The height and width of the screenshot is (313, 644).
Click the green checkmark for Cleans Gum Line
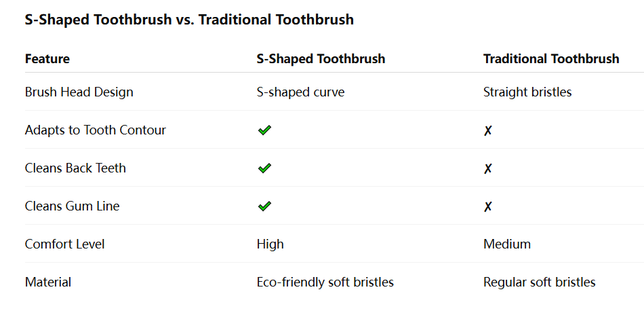coord(264,206)
